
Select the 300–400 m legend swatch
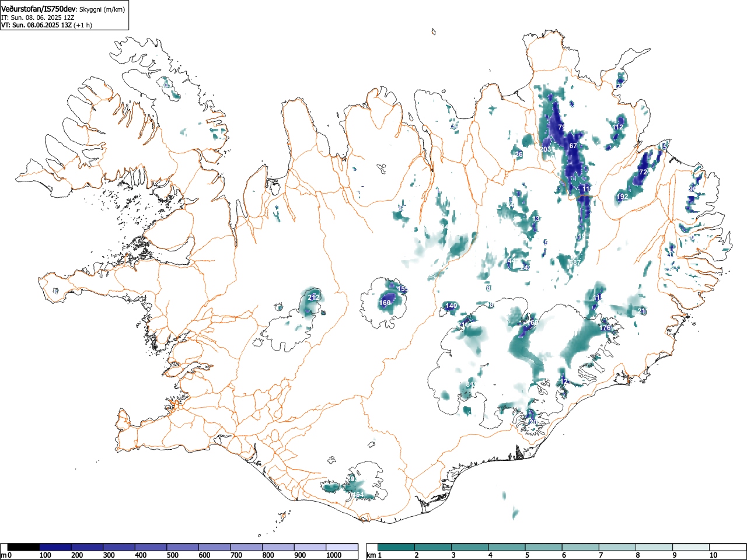click(x=119, y=547)
